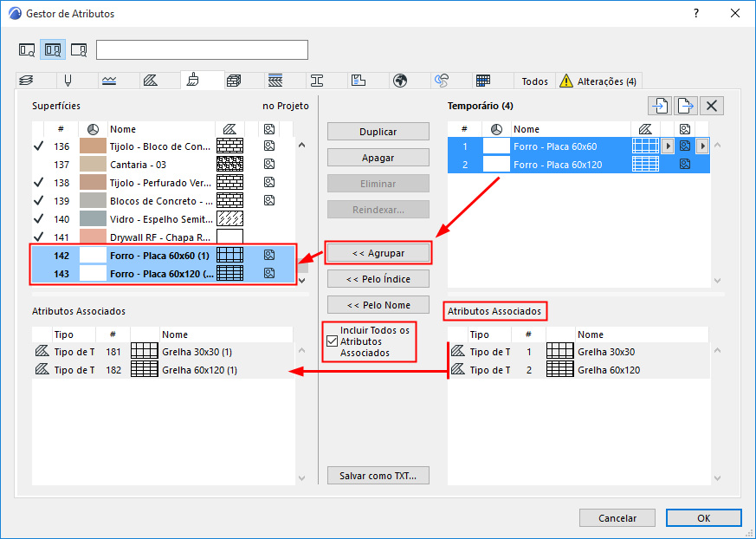756x539 pixels.
Task: Toggle the checkmark for row 141 Drywall
Action: click(x=39, y=237)
